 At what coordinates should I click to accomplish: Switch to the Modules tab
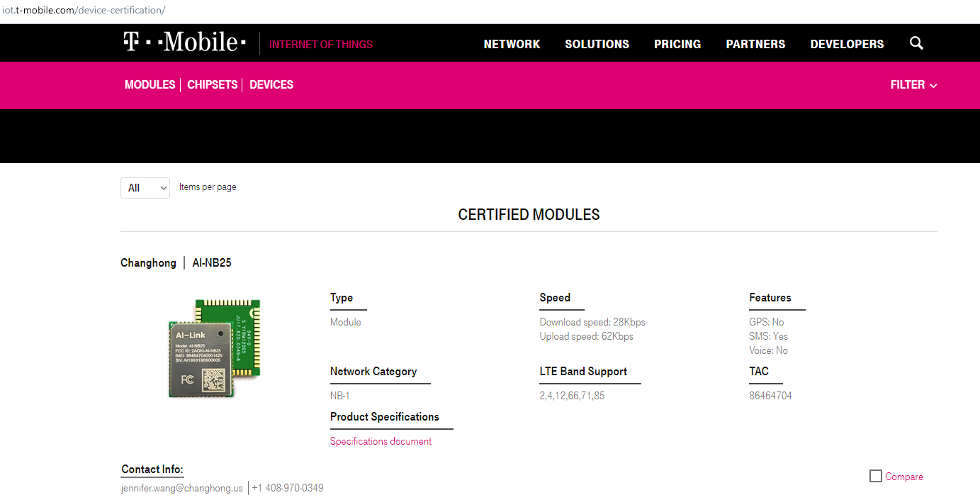(150, 84)
